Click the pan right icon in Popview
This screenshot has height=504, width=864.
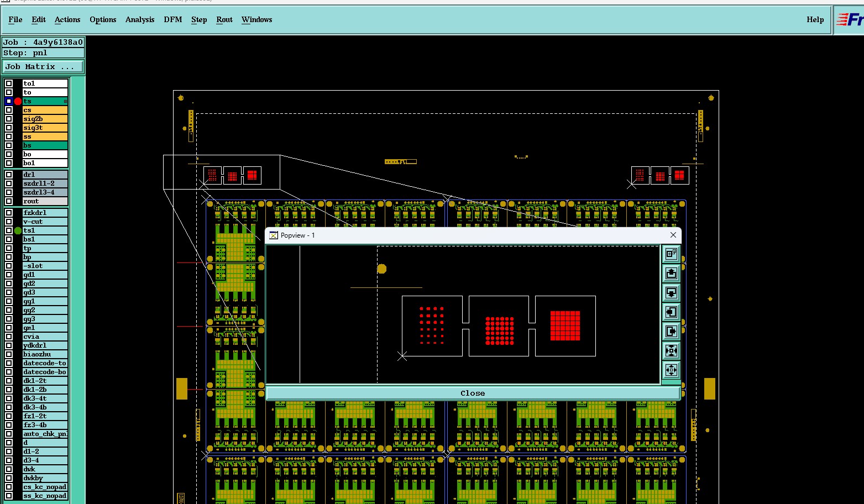671,331
